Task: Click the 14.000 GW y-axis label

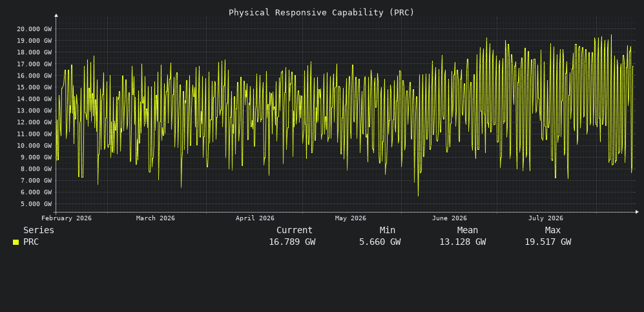Action: 34,99
